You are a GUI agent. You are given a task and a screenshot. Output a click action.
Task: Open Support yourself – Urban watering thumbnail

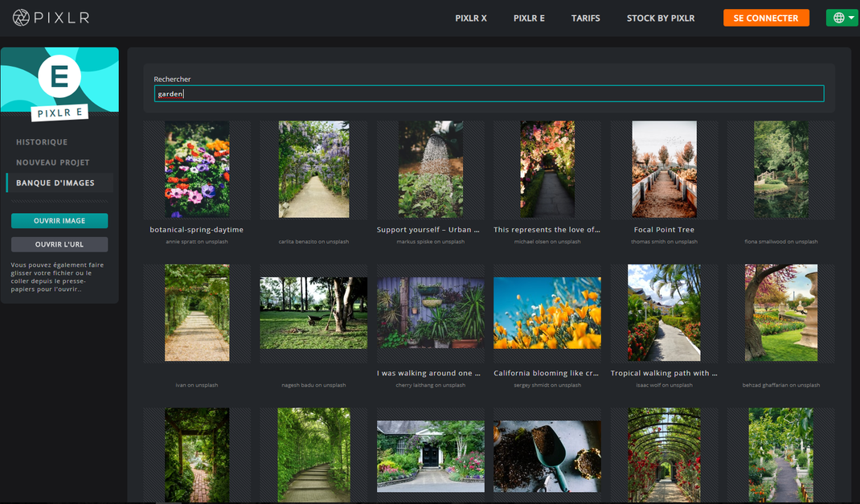click(x=431, y=170)
